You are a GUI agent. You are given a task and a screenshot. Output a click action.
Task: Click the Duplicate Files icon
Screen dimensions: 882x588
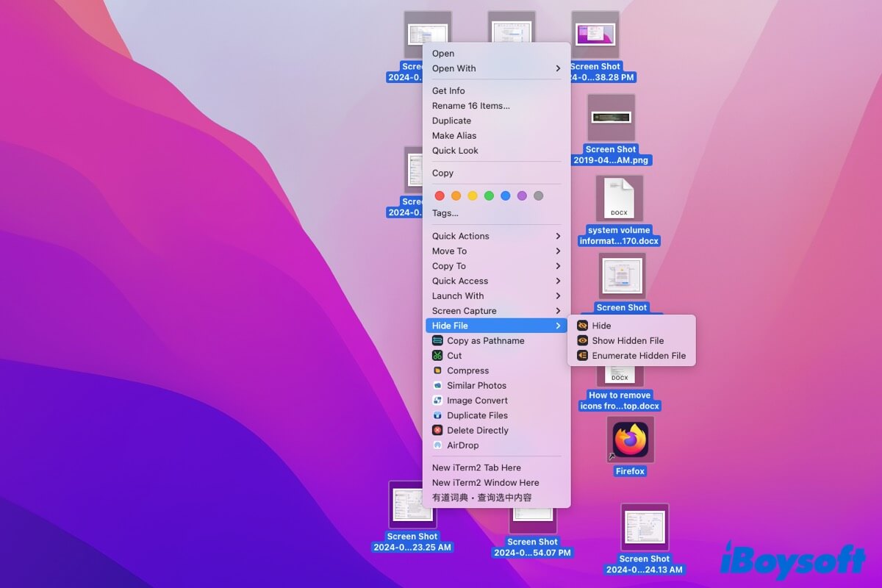click(437, 415)
